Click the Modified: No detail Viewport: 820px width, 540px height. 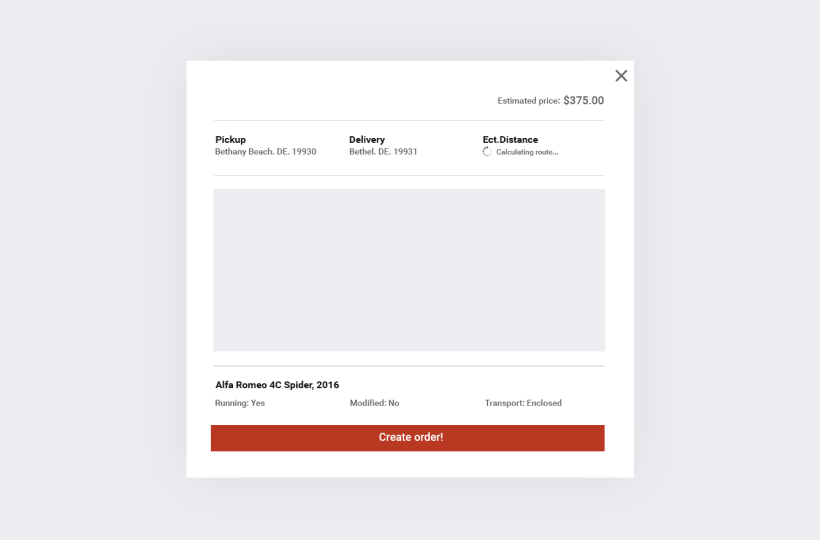pos(374,403)
